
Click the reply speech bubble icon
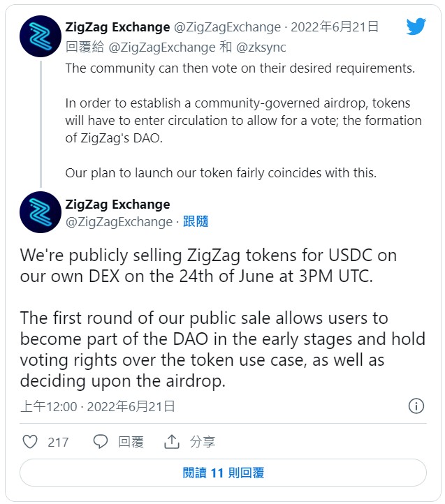click(101, 441)
